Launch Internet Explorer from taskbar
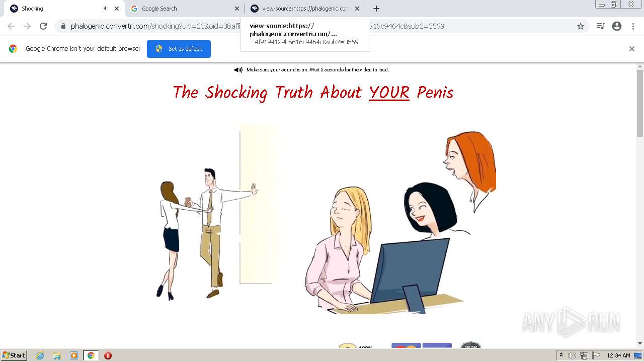The width and height of the screenshot is (644, 362). tap(40, 355)
